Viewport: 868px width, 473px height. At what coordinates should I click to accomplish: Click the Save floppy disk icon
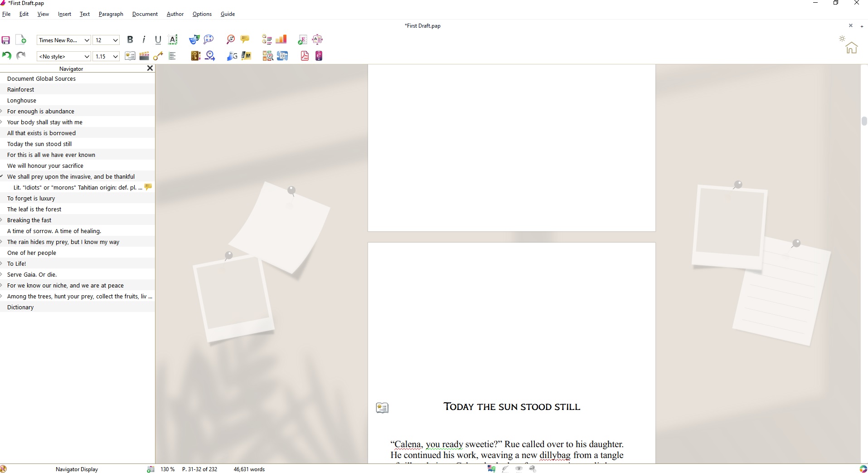[6, 40]
